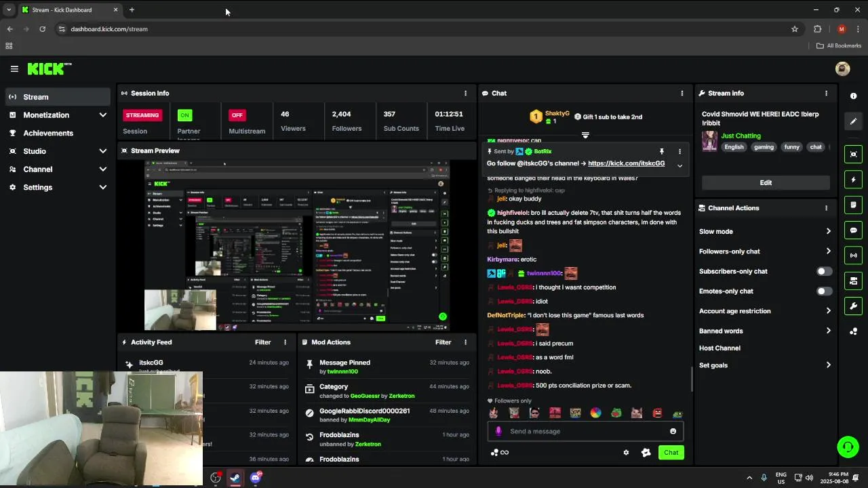Show hidden system tray icons
Image resolution: width=868 pixels, height=488 pixels.
click(x=749, y=478)
